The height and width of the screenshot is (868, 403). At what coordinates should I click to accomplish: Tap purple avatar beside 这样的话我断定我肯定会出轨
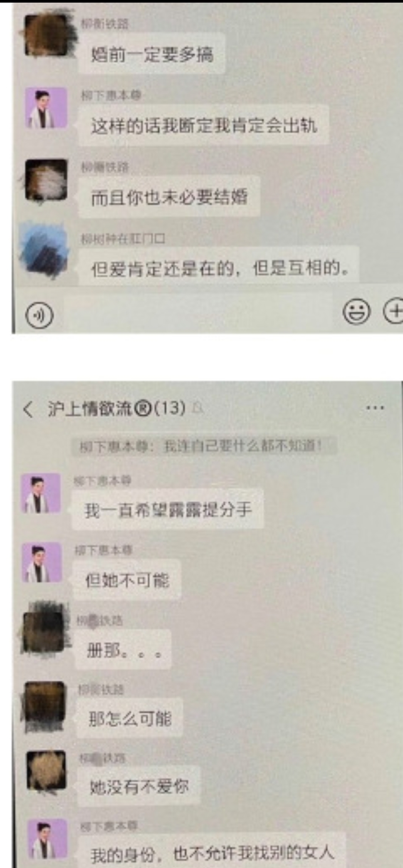pos(46,108)
